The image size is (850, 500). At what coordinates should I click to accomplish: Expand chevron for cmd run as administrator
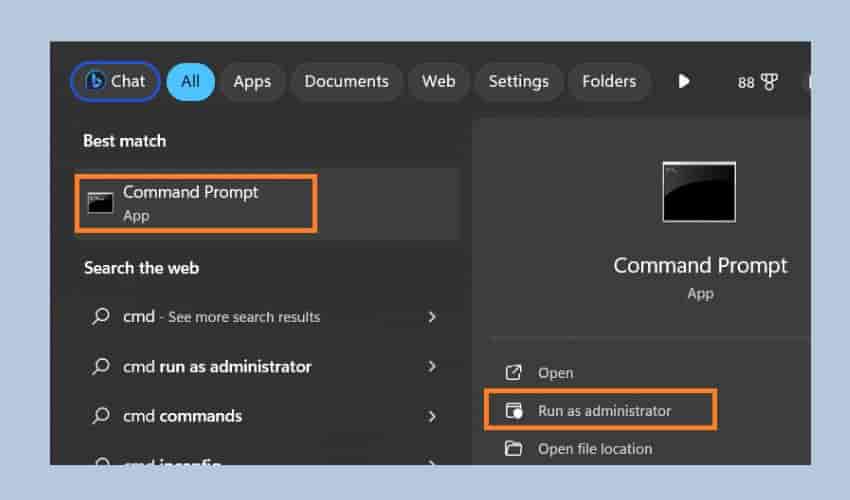[x=432, y=367]
